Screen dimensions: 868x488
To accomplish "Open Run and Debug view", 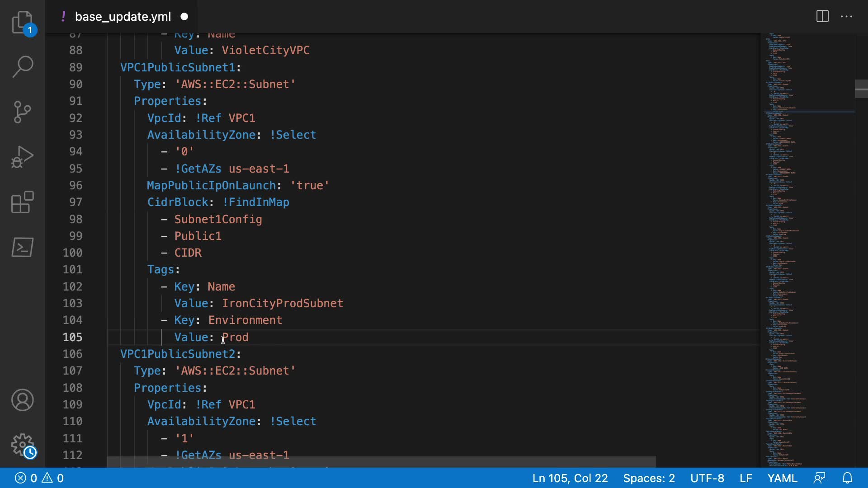I will pos(22,157).
